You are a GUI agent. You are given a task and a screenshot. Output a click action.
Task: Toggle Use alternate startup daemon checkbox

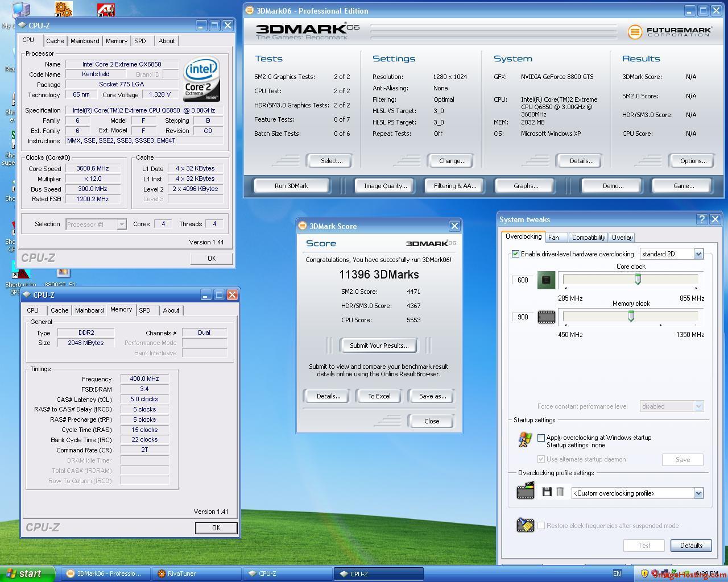coord(541,459)
